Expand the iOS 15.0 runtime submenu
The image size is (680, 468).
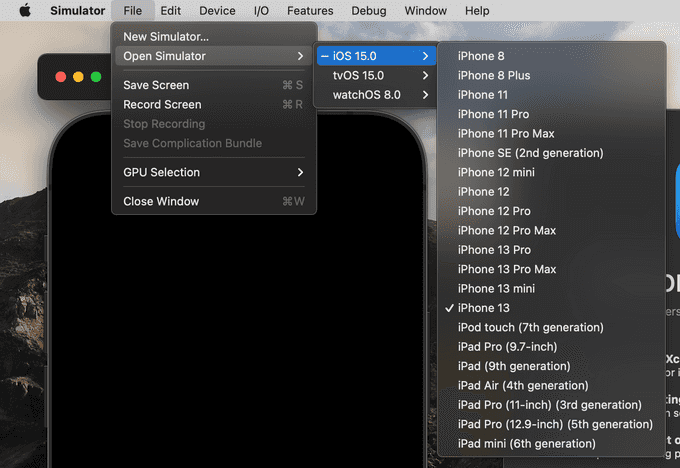pos(376,56)
